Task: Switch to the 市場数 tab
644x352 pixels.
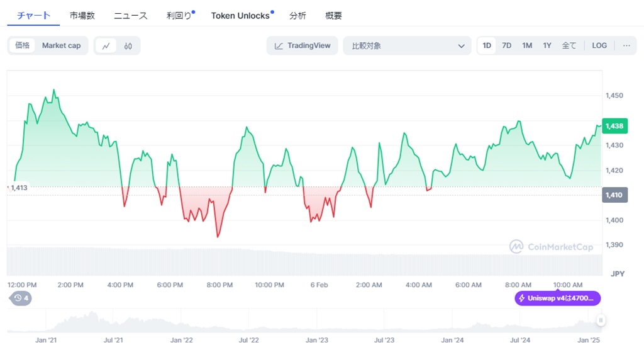Action: [82, 16]
